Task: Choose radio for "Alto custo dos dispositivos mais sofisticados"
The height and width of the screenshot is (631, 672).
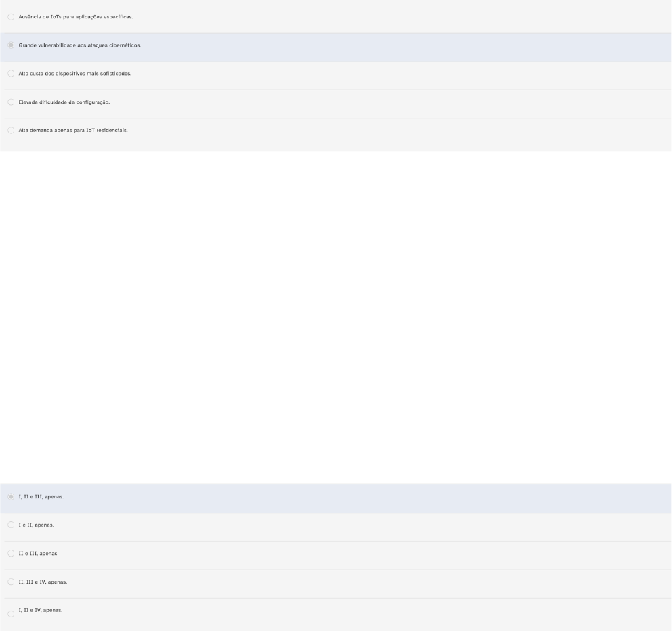Action: (11, 74)
